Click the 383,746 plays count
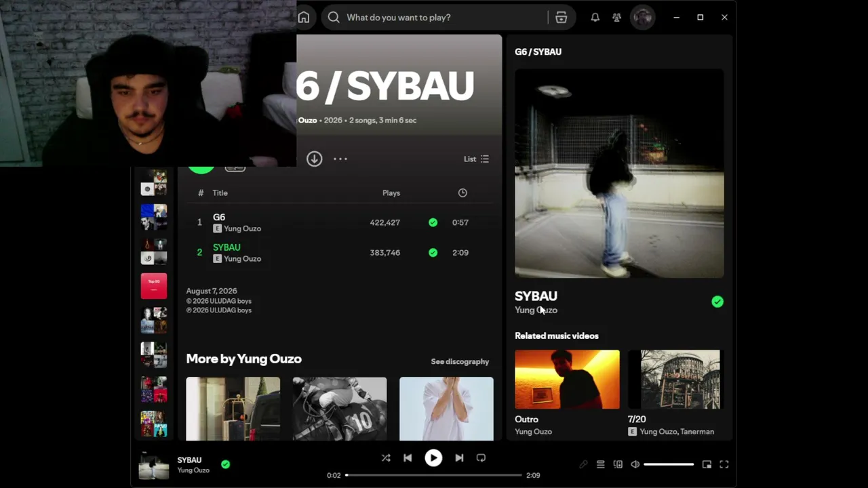This screenshot has width=868, height=488. point(384,253)
